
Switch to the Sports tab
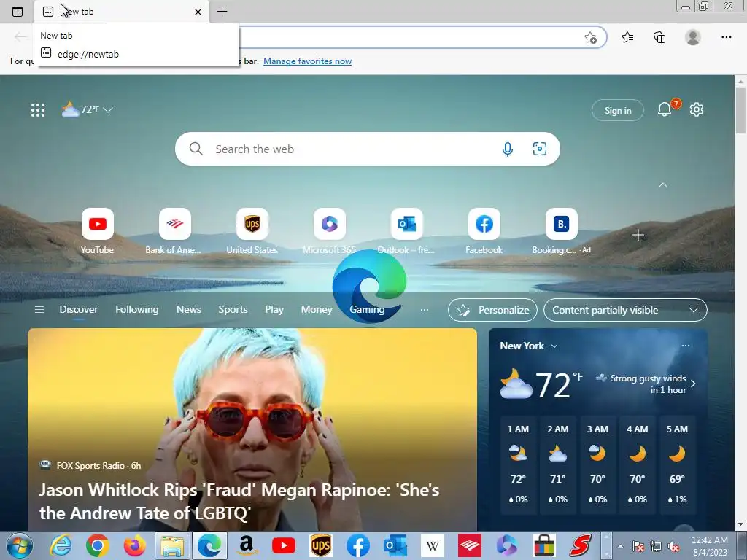click(233, 309)
